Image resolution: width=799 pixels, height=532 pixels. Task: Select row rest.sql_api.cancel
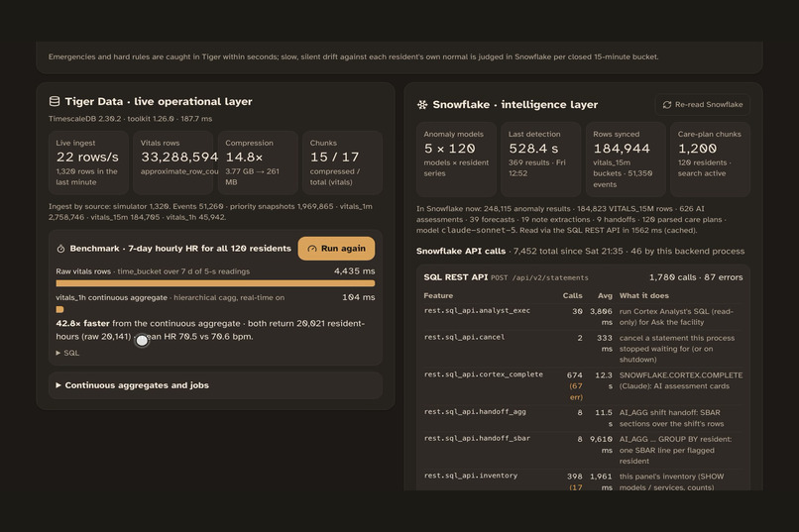583,349
